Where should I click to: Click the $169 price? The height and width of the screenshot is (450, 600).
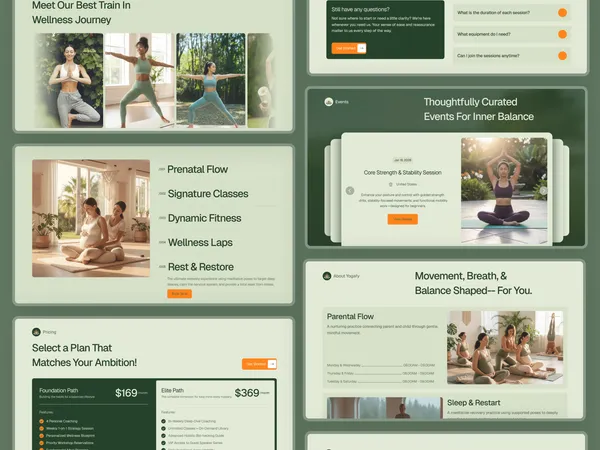click(126, 393)
